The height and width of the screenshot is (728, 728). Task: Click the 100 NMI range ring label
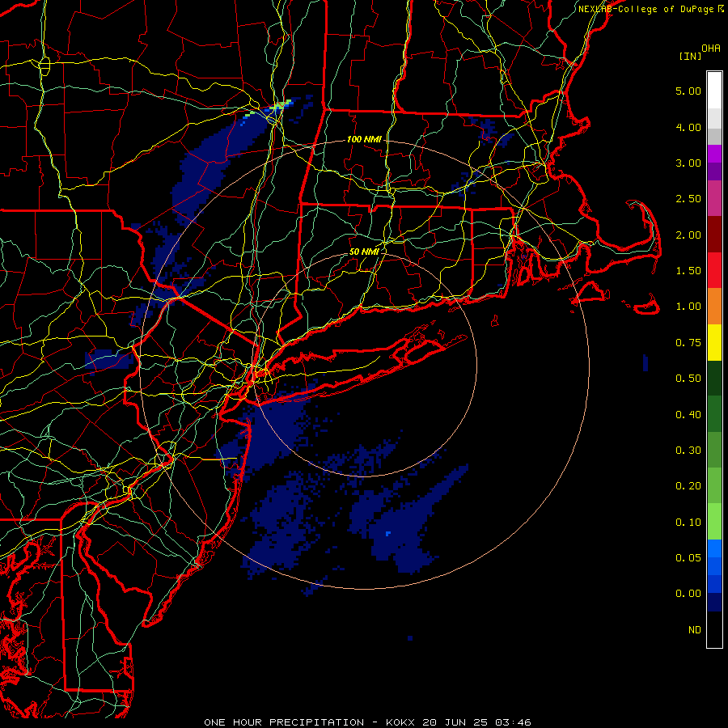click(364, 139)
